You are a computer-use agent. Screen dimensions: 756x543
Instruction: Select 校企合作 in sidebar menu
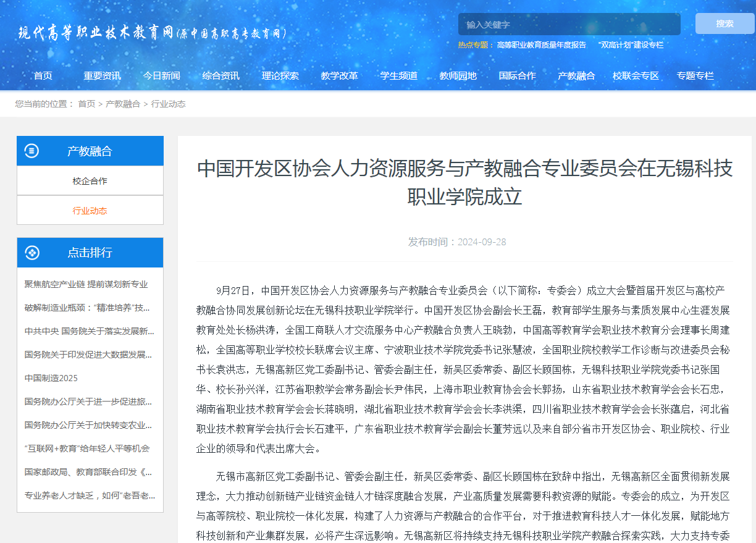pos(90,181)
